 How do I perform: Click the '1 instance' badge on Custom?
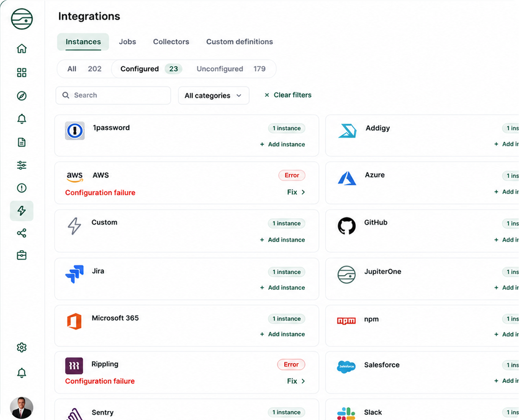coord(286,223)
